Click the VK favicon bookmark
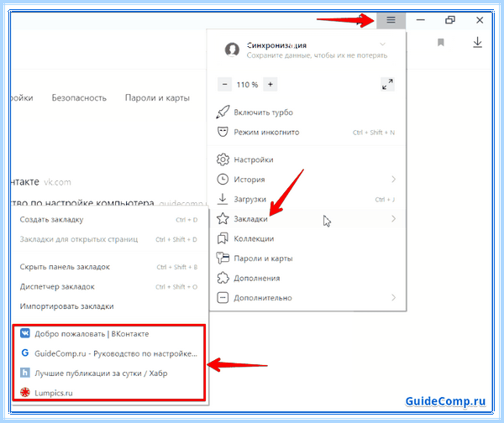Viewport: 504px width, 423px height. (25, 333)
